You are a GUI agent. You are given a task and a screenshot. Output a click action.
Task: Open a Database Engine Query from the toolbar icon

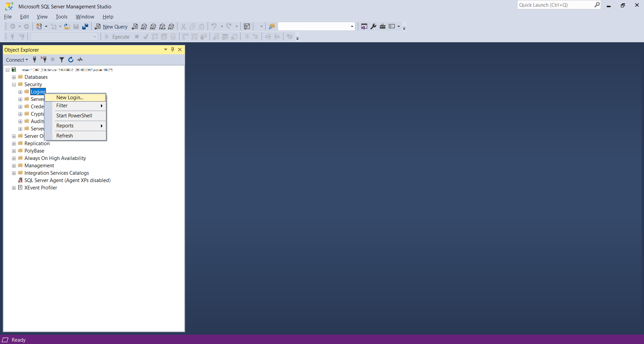[135, 26]
